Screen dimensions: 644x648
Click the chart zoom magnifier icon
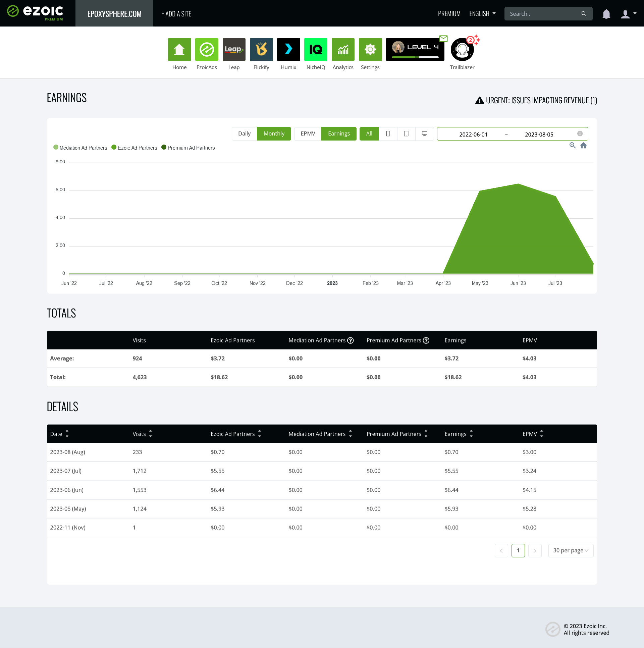[x=573, y=145]
